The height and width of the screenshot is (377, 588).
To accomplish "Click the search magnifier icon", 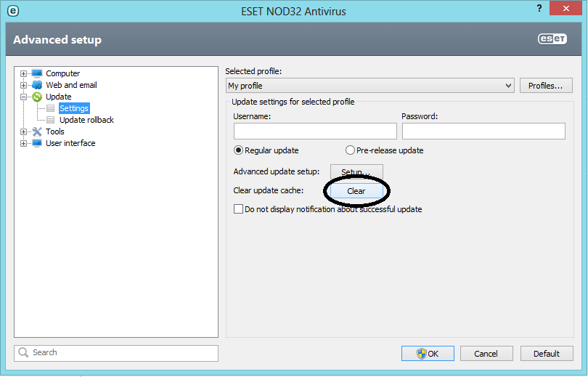I will click(x=23, y=352).
